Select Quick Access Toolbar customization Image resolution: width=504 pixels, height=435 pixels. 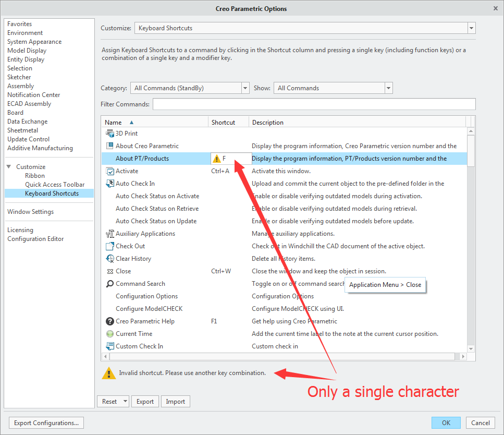click(55, 184)
